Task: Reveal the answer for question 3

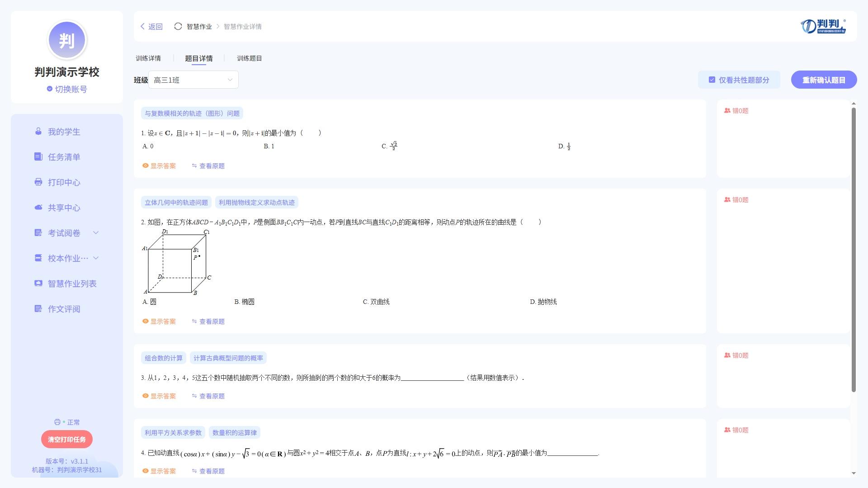Action: (x=159, y=396)
